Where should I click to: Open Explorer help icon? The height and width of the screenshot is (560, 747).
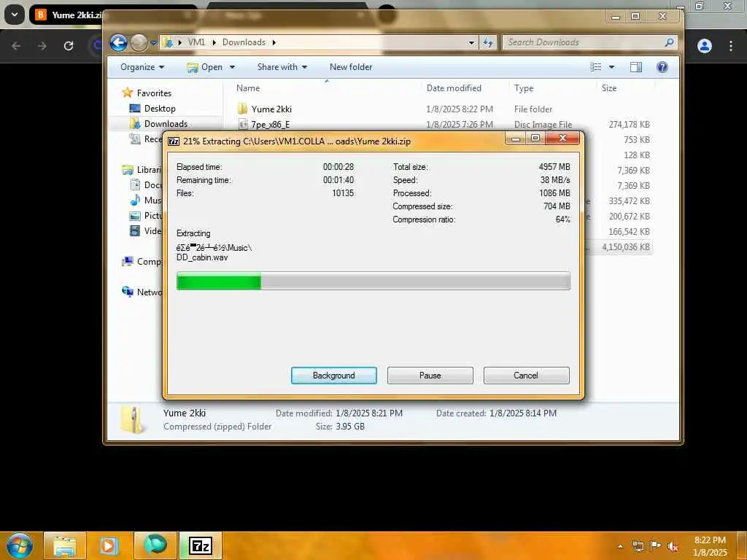(662, 67)
